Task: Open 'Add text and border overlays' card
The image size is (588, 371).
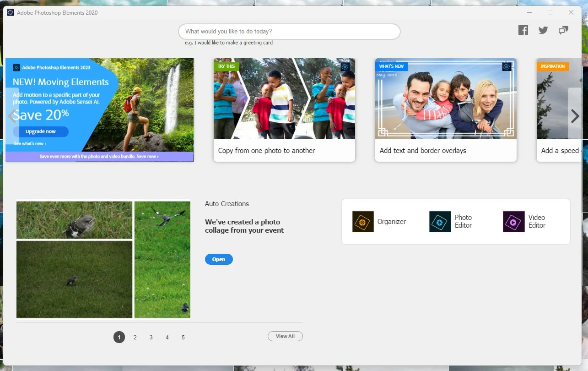Action: click(x=446, y=110)
